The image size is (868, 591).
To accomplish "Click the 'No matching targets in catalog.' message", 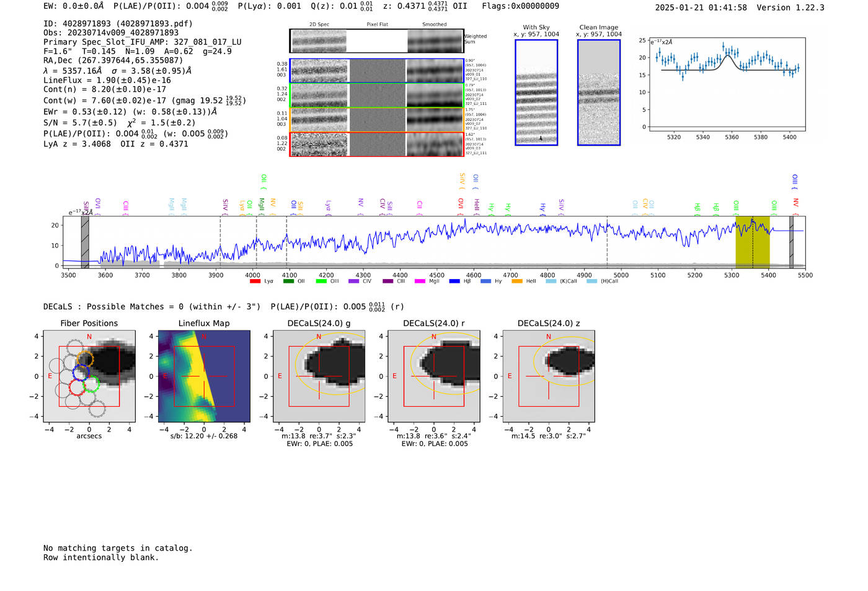I will point(118,548).
